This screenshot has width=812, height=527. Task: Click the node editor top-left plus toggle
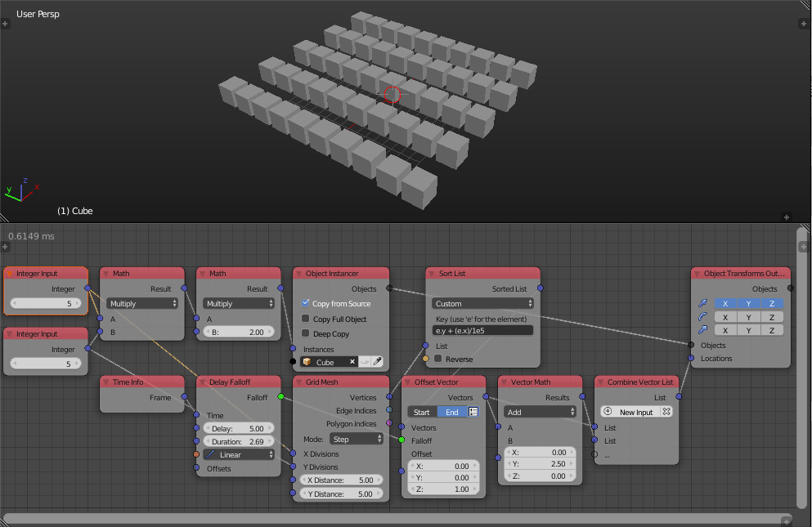5,247
